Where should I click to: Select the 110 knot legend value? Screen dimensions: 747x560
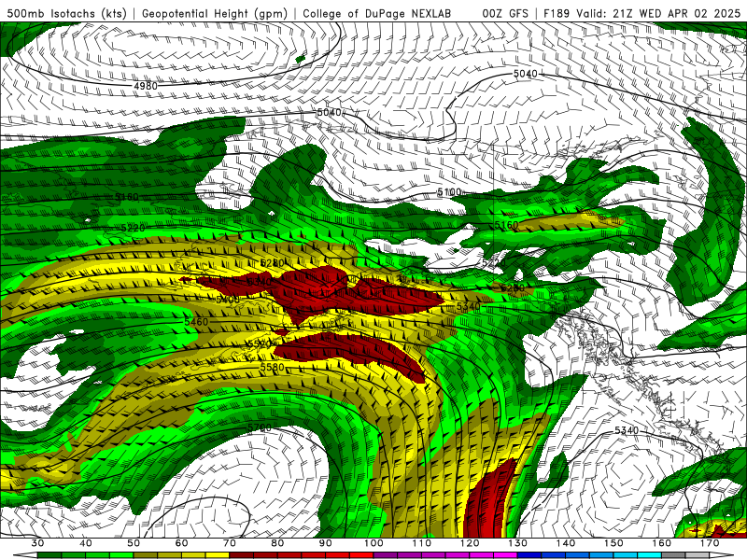pyautogui.click(x=422, y=543)
